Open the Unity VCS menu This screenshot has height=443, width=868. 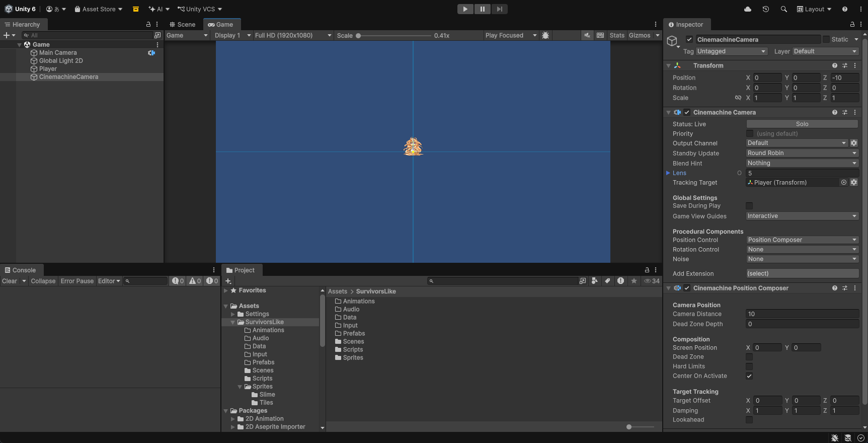coord(200,9)
